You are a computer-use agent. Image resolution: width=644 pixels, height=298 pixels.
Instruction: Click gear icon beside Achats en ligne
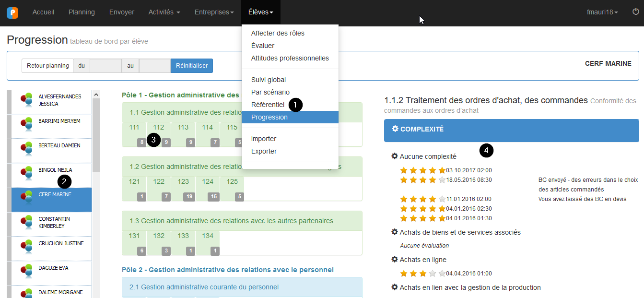(x=395, y=259)
